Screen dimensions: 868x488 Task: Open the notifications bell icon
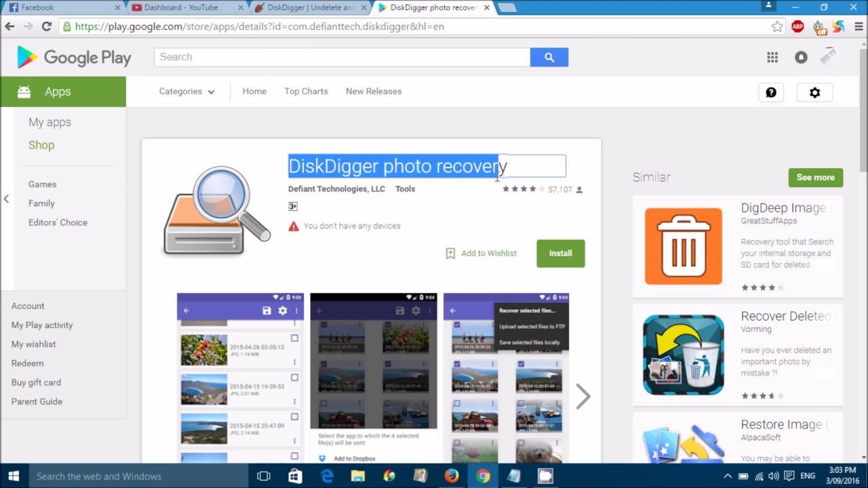[x=801, y=58]
